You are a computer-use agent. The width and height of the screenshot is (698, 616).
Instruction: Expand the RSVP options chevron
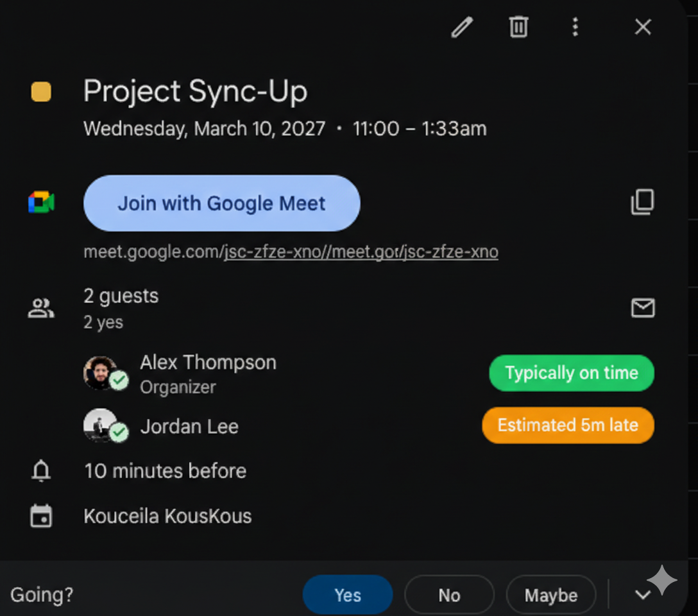pos(642,595)
